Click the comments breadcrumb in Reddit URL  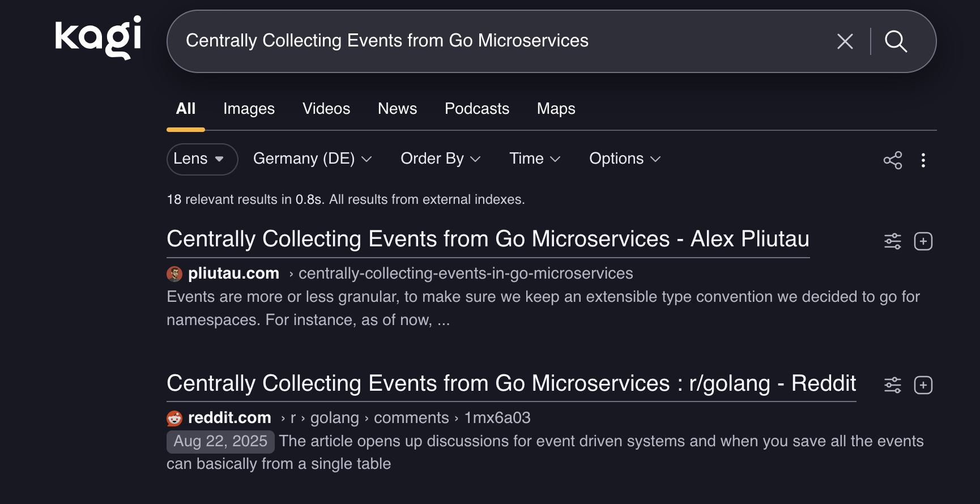[411, 418]
